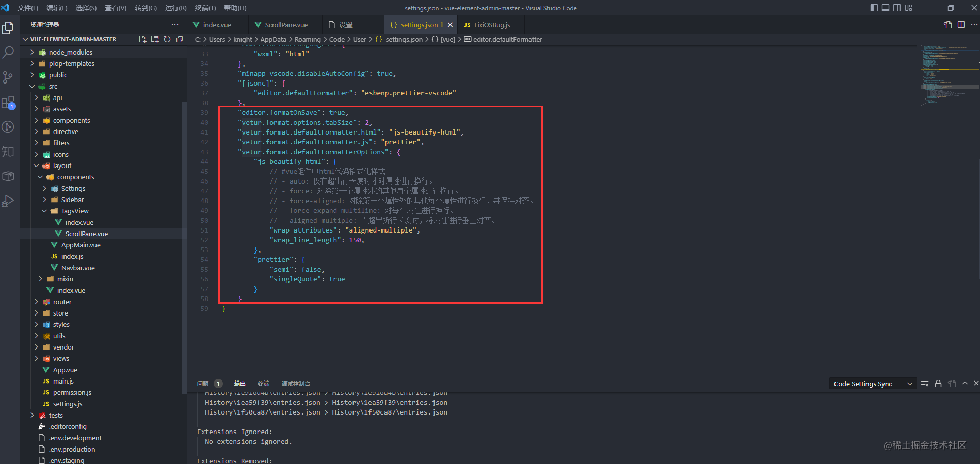Open the Search view in activity bar
Image resolution: width=980 pixels, height=464 pixels.
click(8, 52)
